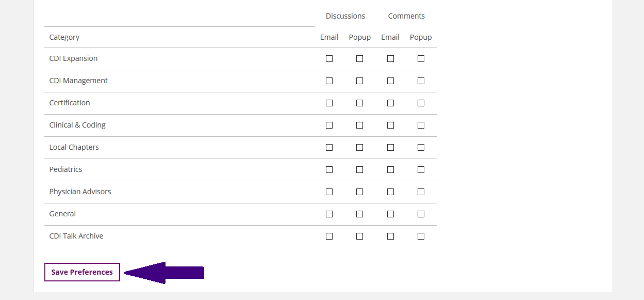Enable Comments Email for Local Chapters
This screenshot has height=300, width=644.
click(x=390, y=148)
